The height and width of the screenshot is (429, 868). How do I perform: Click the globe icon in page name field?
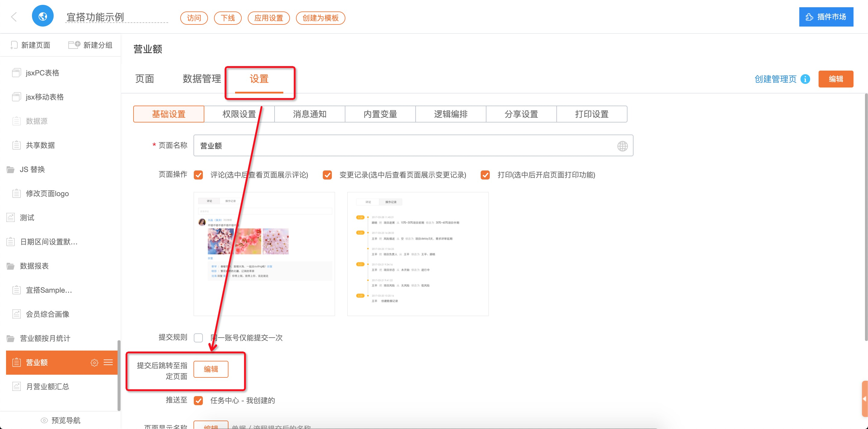pyautogui.click(x=622, y=146)
